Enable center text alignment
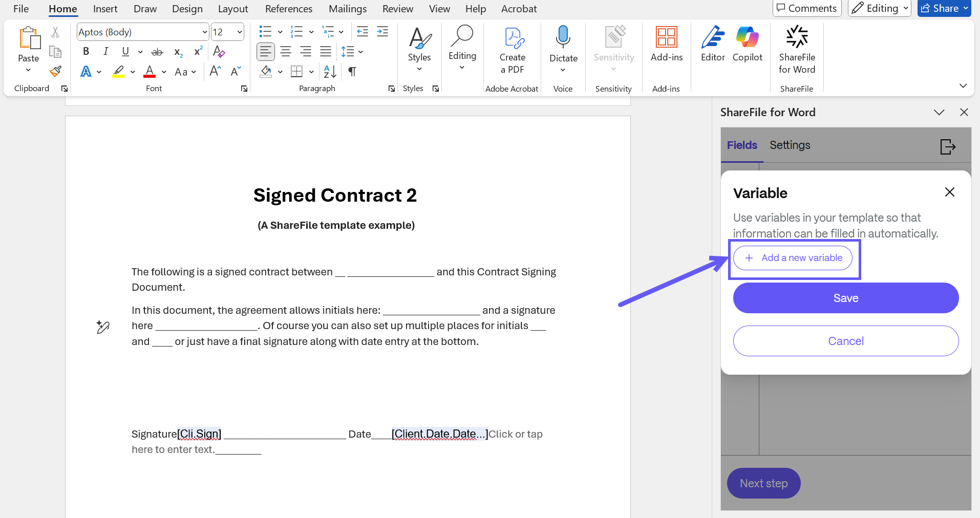The height and width of the screenshot is (518, 980). pos(285,52)
